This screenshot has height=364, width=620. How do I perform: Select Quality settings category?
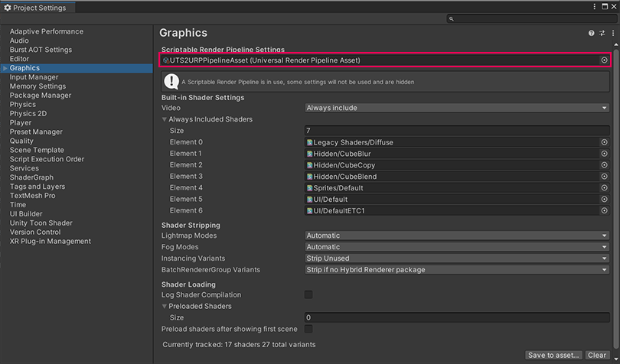(x=21, y=141)
